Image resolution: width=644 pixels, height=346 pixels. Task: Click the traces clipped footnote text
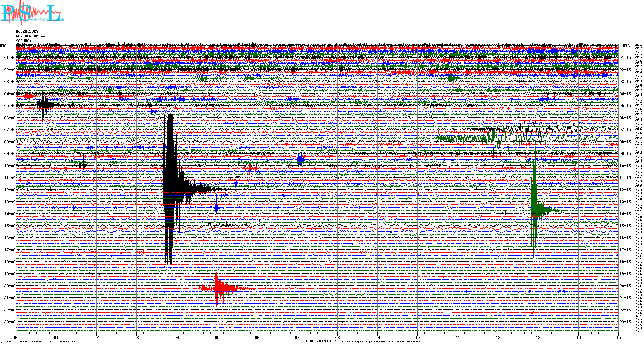point(380,342)
